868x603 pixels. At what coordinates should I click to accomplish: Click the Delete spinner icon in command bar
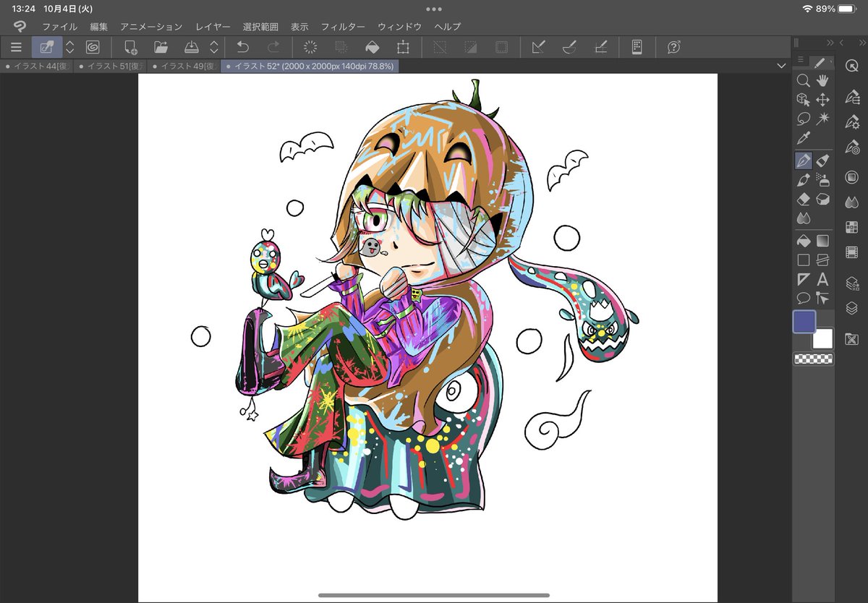point(310,47)
